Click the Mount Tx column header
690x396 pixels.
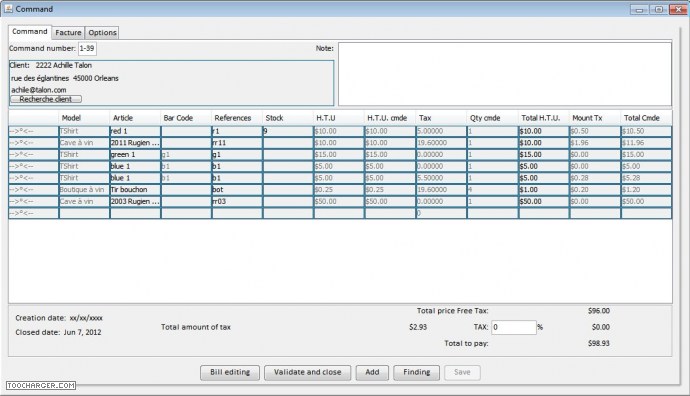tap(595, 118)
